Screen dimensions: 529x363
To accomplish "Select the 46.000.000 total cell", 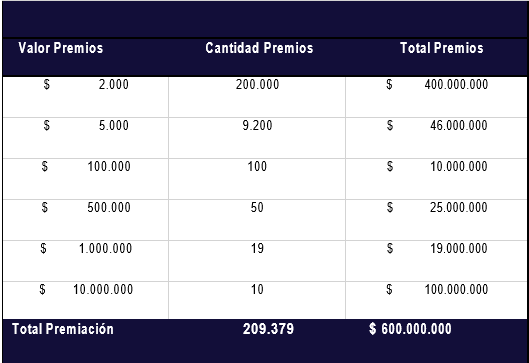I will (x=437, y=138).
